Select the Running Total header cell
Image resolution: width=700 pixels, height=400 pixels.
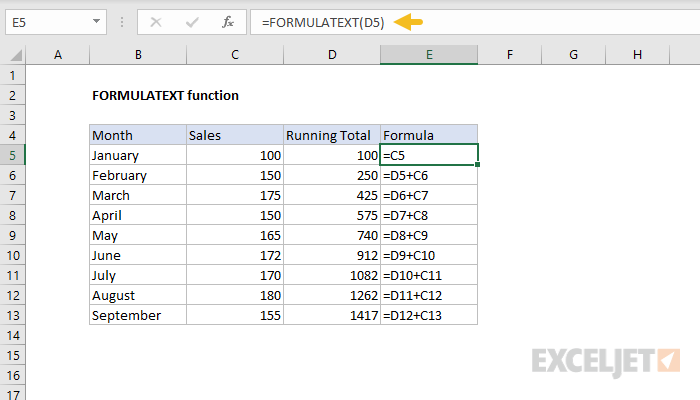point(331,135)
